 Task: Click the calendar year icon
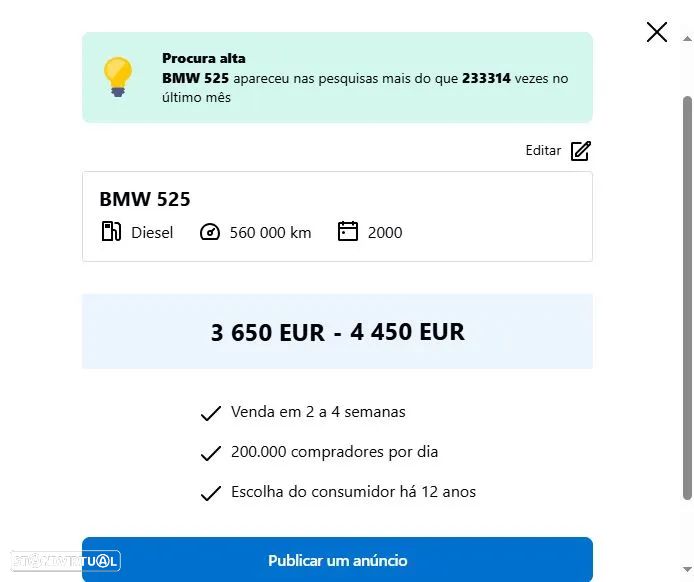pyautogui.click(x=348, y=232)
